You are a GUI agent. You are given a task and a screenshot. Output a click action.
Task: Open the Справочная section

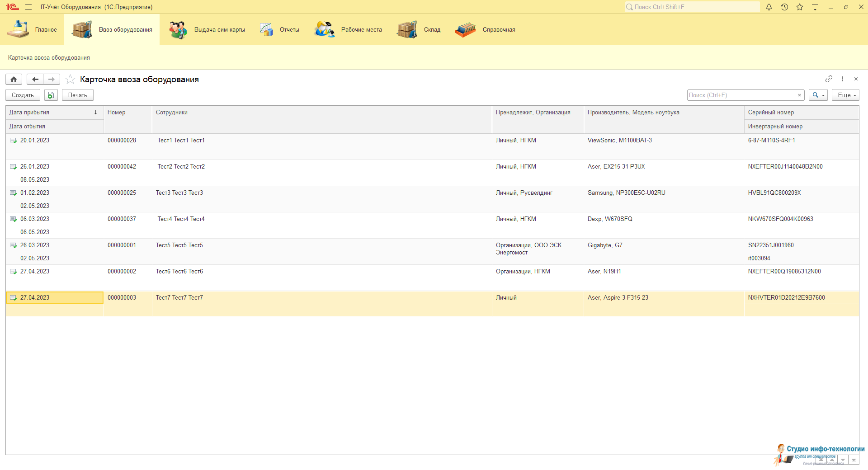[x=486, y=30]
